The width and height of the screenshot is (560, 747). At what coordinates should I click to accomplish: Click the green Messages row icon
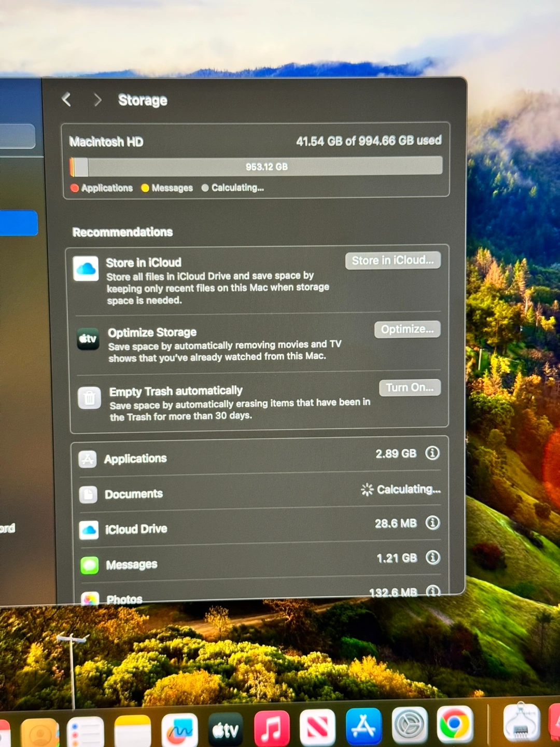(89, 565)
